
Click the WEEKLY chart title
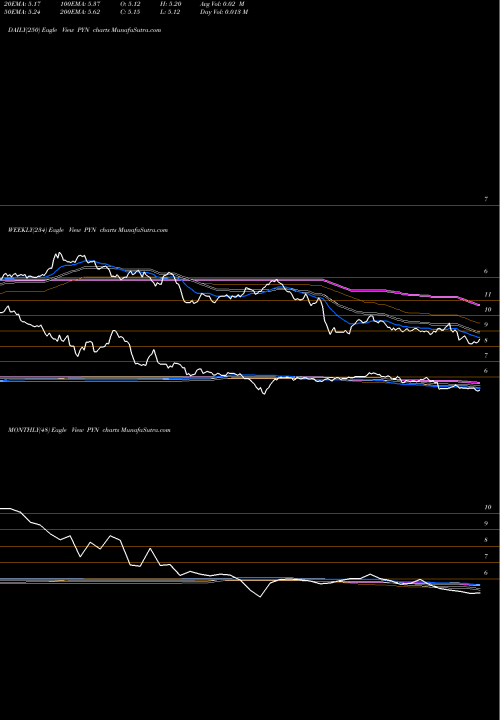[88, 230]
